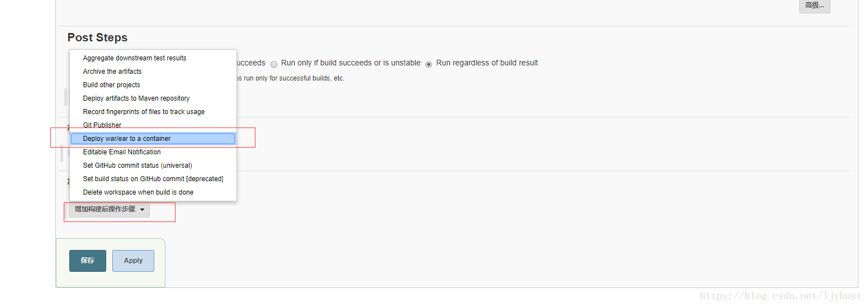
Task: Click the blog.csdn.net watermark text
Action: (780, 296)
